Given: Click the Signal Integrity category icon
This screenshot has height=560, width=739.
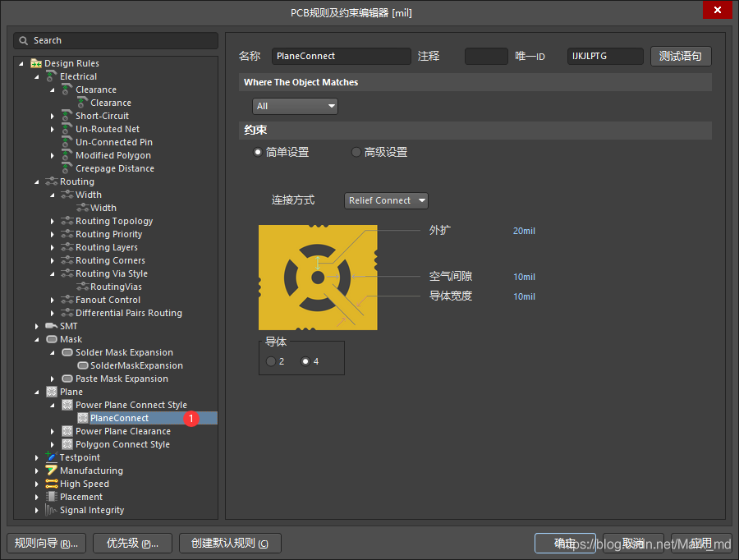Looking at the screenshot, I should (52, 510).
